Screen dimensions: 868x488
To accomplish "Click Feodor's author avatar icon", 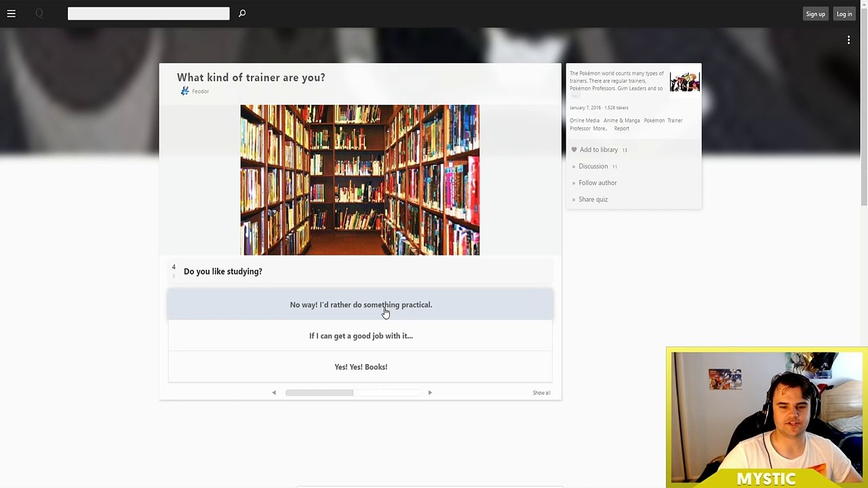I will pos(184,91).
